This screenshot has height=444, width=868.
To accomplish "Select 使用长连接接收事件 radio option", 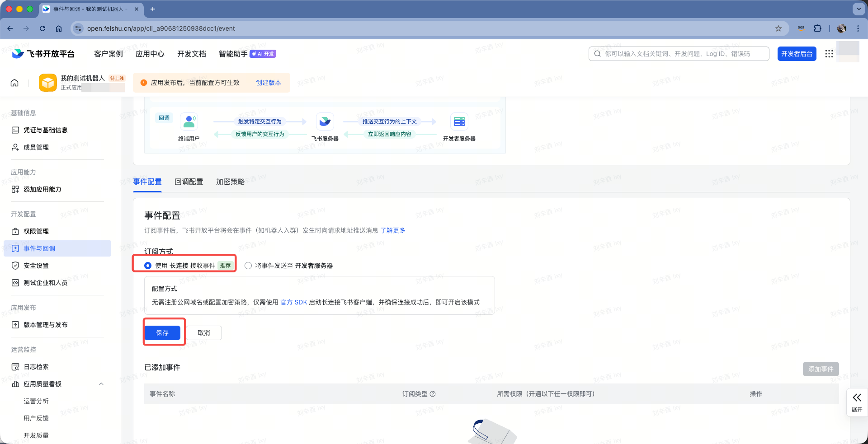I will (148, 266).
